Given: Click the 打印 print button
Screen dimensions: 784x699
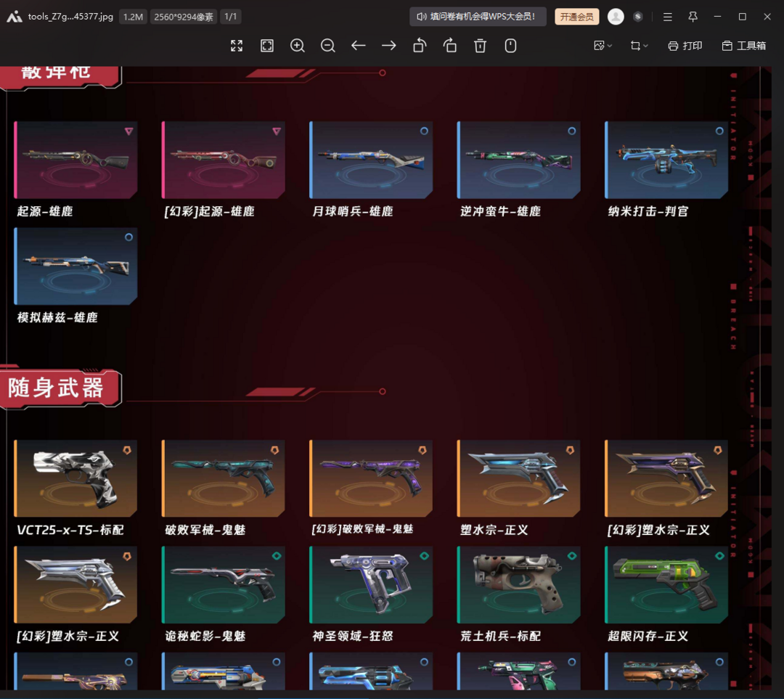Looking at the screenshot, I should (x=685, y=46).
